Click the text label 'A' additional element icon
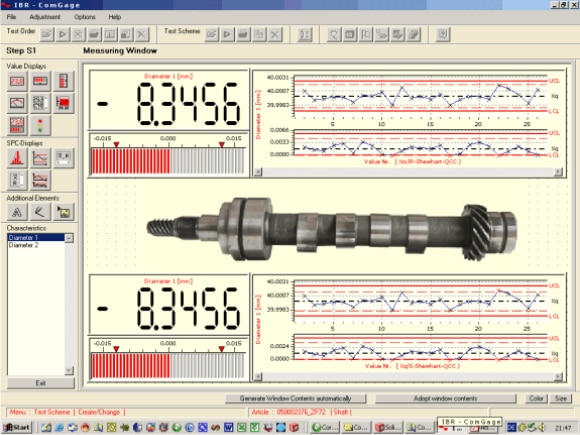Screen dimensions: 580x435 pyautogui.click(x=17, y=212)
